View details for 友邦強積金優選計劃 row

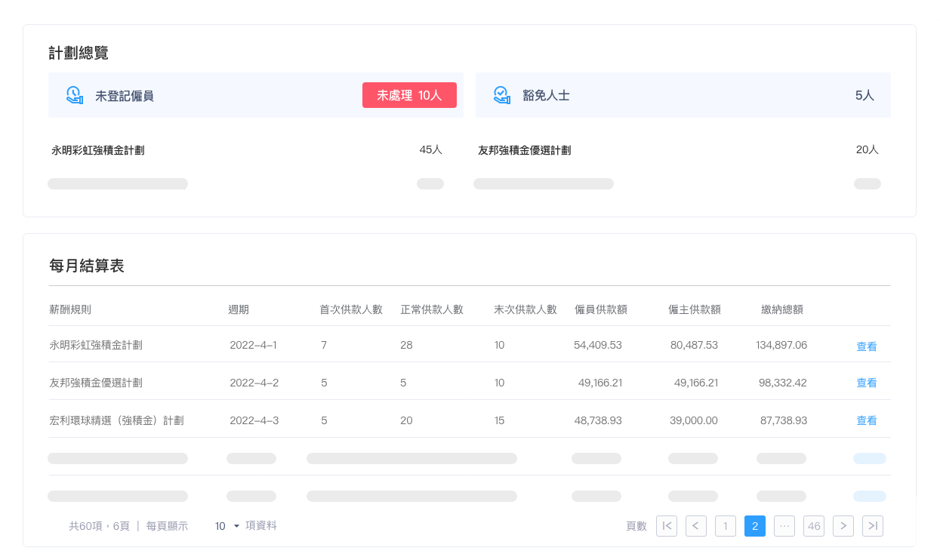click(867, 383)
